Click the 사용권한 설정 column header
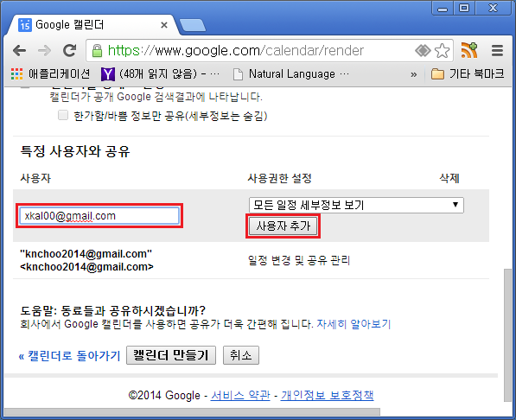The image size is (516, 420). click(279, 178)
